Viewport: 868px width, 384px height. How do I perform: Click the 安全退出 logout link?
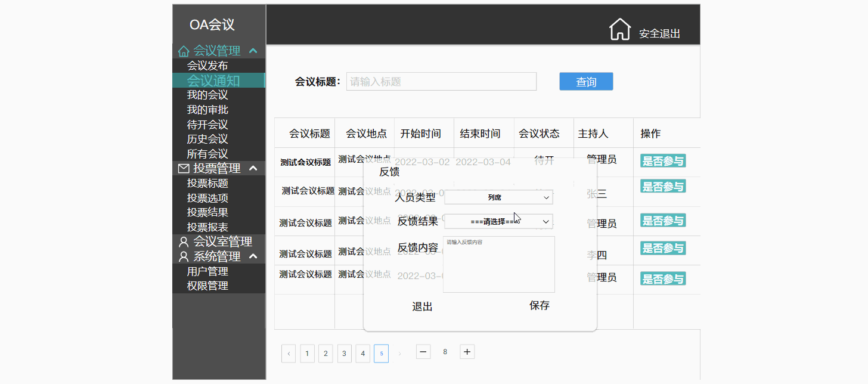659,34
